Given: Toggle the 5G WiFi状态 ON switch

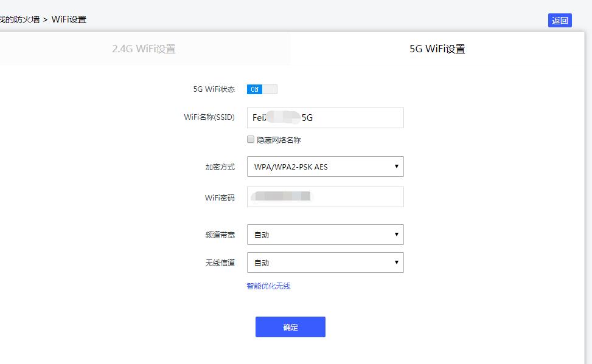Looking at the screenshot, I should click(255, 89).
